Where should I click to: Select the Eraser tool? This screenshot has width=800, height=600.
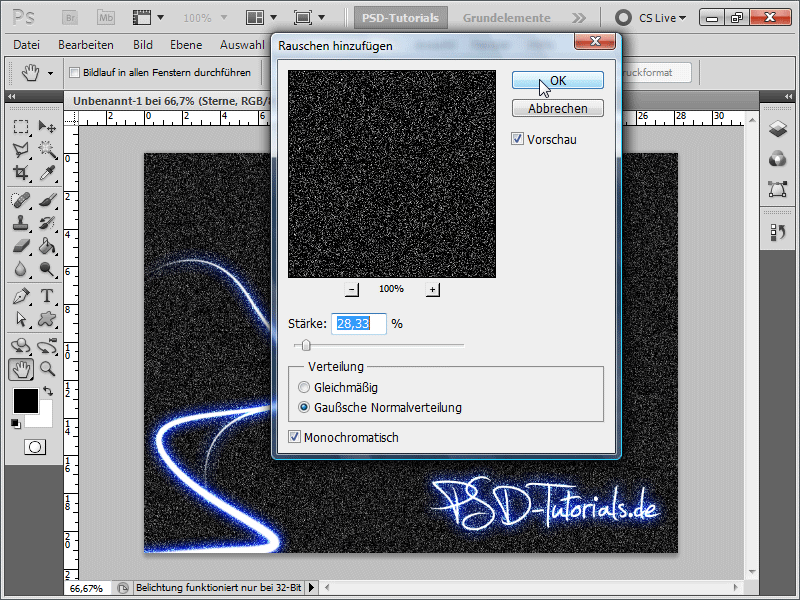point(20,247)
